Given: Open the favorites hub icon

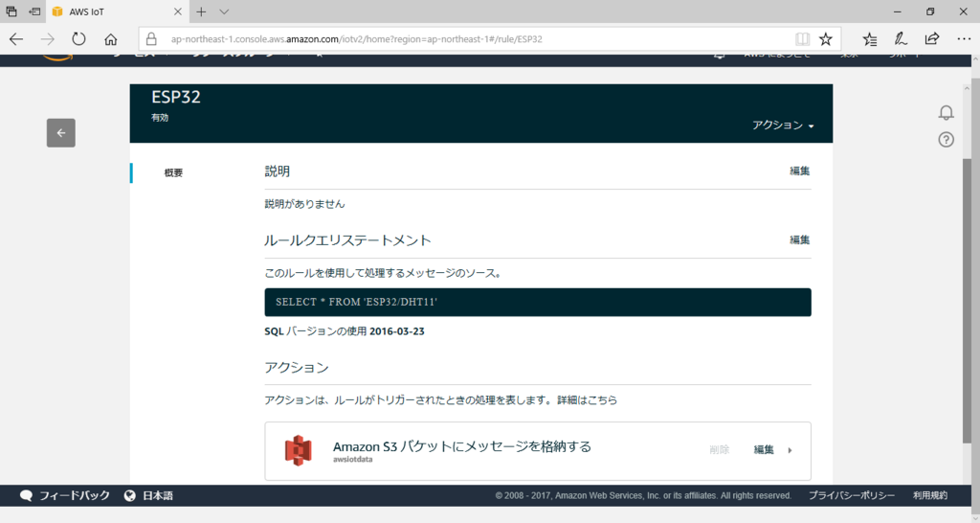Looking at the screenshot, I should (x=869, y=38).
